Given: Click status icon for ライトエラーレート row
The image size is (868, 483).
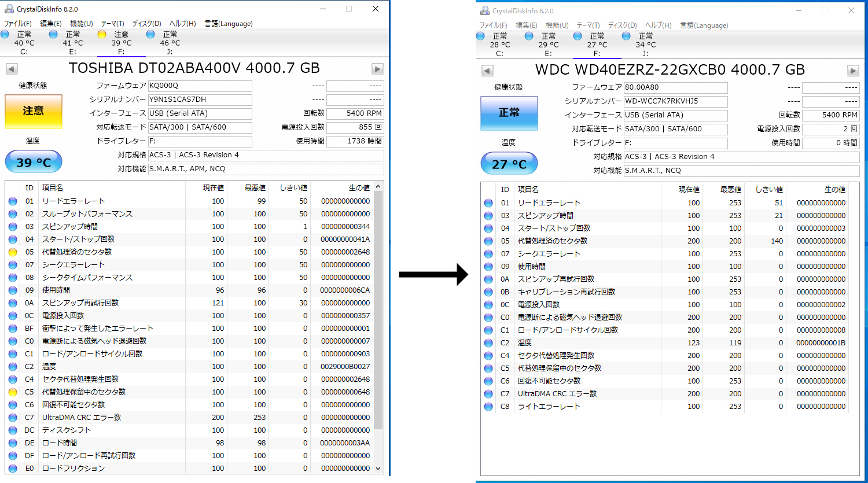Looking at the screenshot, I should tap(488, 407).
